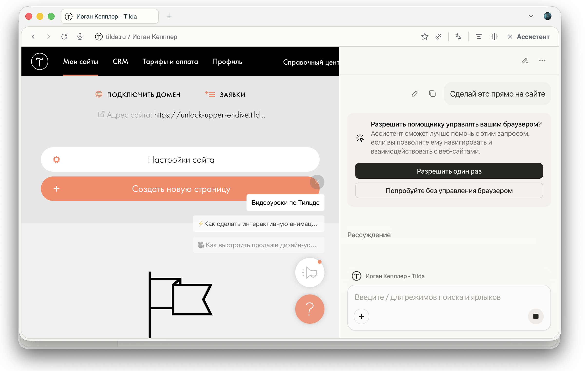
Task: Click Разрешить один раз
Action: 449,171
